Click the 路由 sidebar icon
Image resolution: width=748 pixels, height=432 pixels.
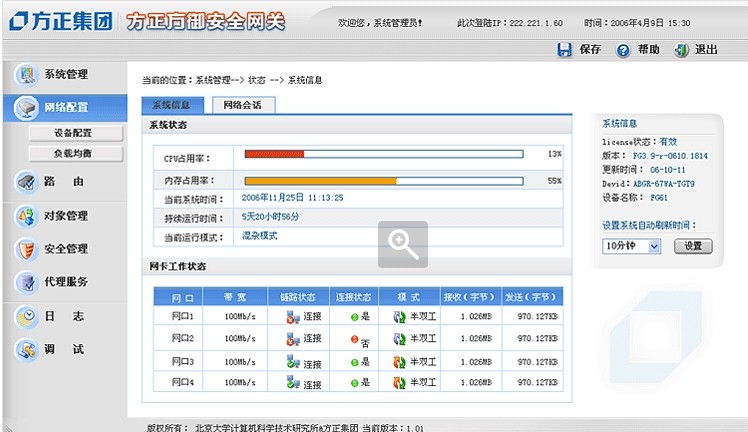[26, 182]
